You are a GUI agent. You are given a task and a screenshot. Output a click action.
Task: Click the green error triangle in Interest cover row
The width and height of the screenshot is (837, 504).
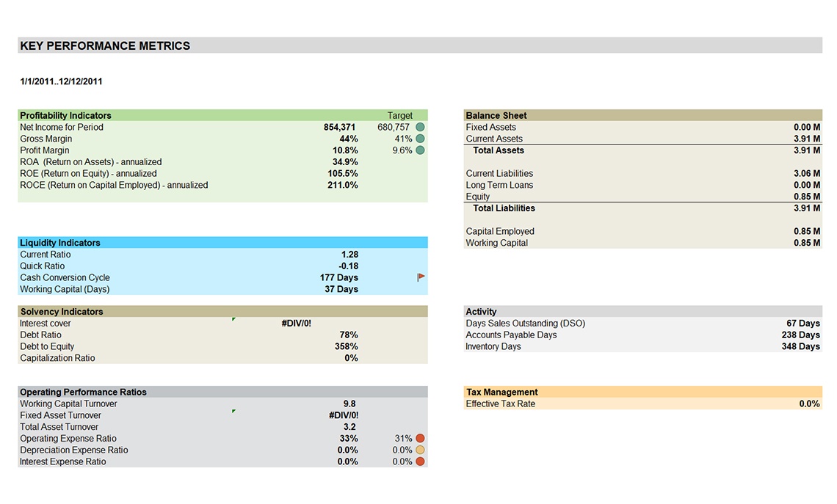pyautogui.click(x=233, y=319)
